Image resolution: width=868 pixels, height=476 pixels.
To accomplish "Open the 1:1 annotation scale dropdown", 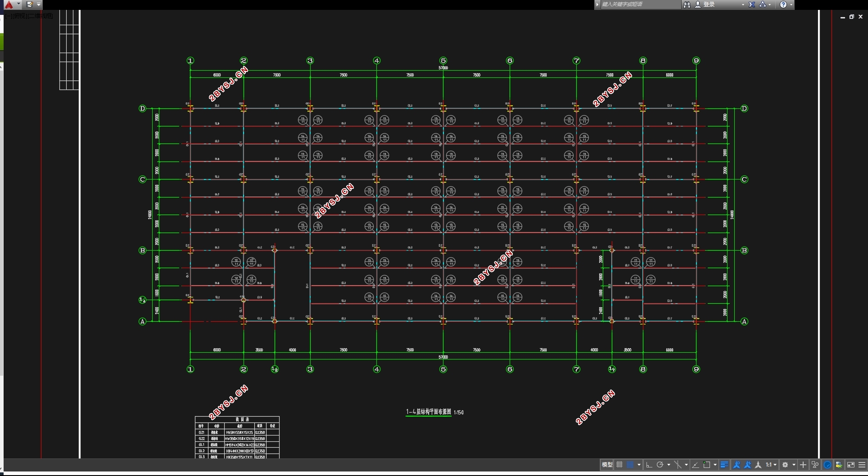I will pyautogui.click(x=771, y=465).
